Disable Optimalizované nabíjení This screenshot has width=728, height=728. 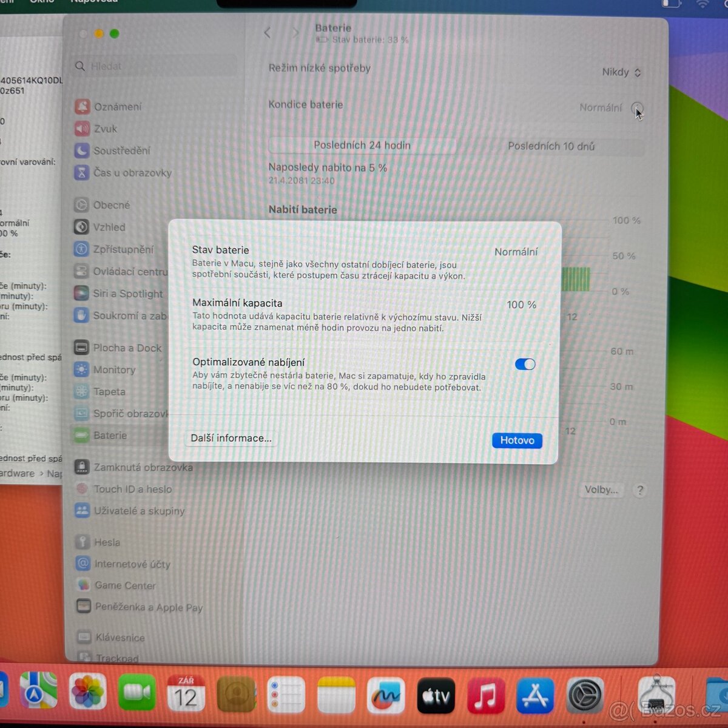click(x=524, y=363)
